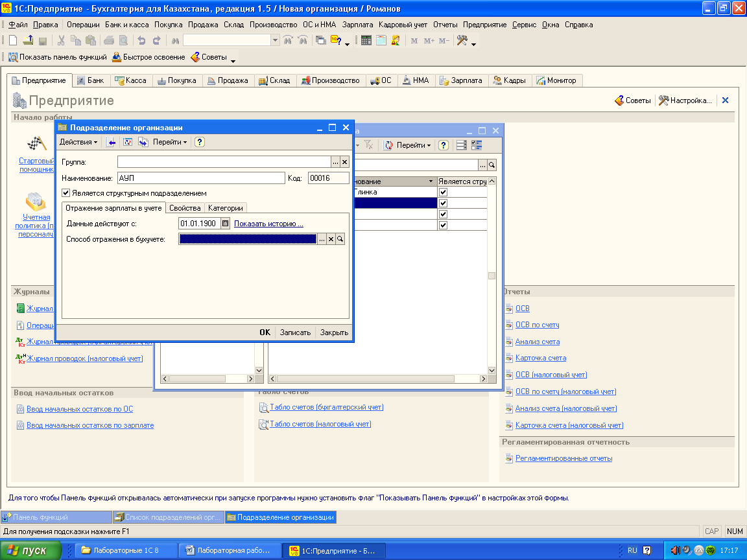Expand main toolbar search combo box arrow

275,41
